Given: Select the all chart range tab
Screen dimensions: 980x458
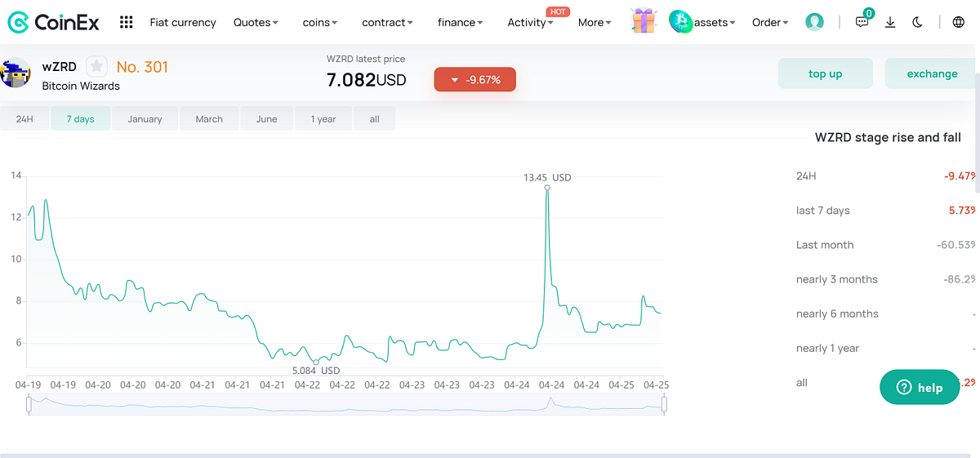Looking at the screenshot, I should pos(374,118).
